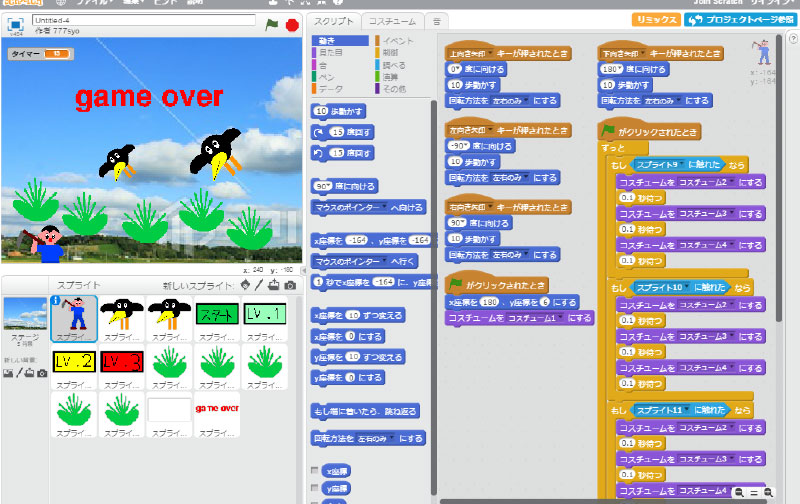Open the スプライト11 に触れた dropdown

click(x=687, y=411)
